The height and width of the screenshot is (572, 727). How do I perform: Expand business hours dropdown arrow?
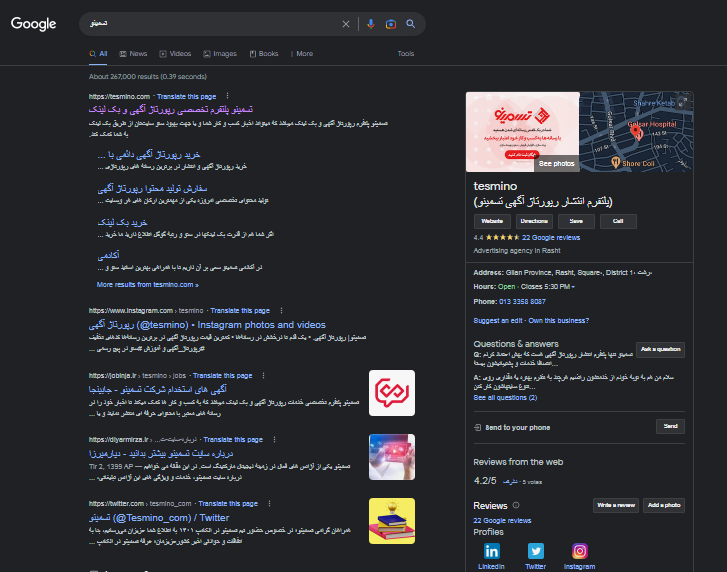(573, 287)
